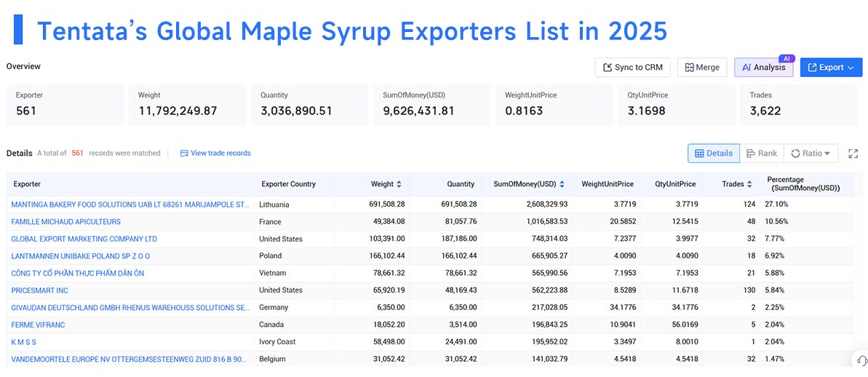The width and height of the screenshot is (868, 377).
Task: Open GLOBAL EXPORT MARKETING COMPANY LTD
Action: pos(84,239)
